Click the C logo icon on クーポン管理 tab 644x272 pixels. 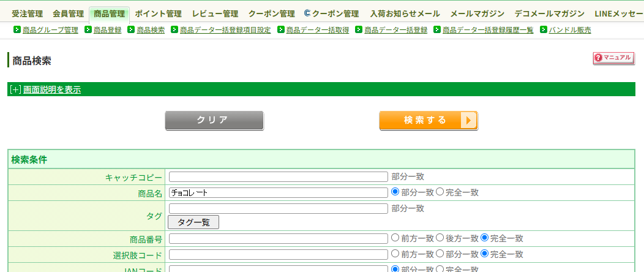(x=307, y=13)
